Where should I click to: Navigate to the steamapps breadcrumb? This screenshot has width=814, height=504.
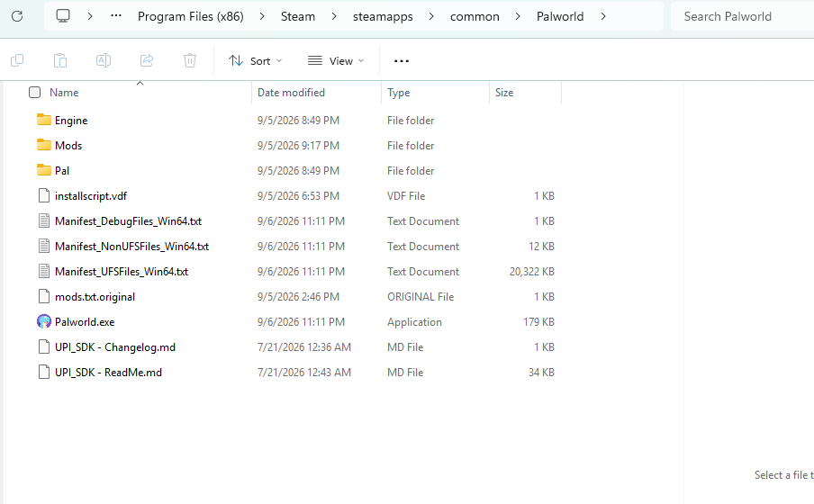point(383,16)
